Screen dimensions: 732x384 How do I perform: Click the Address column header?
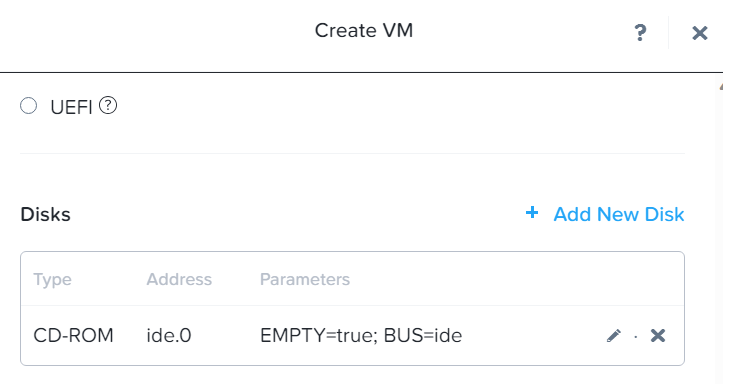pyautogui.click(x=179, y=279)
